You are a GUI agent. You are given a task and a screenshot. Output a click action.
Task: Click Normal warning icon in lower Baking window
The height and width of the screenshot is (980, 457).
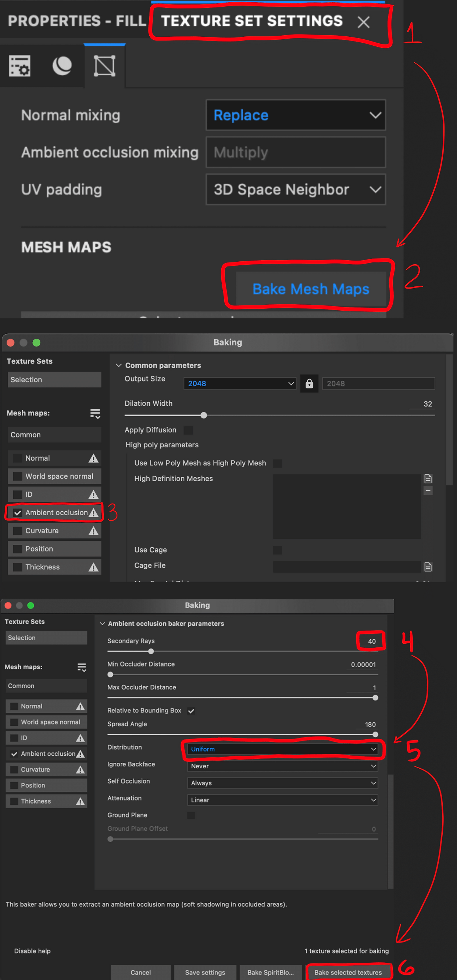tap(80, 706)
